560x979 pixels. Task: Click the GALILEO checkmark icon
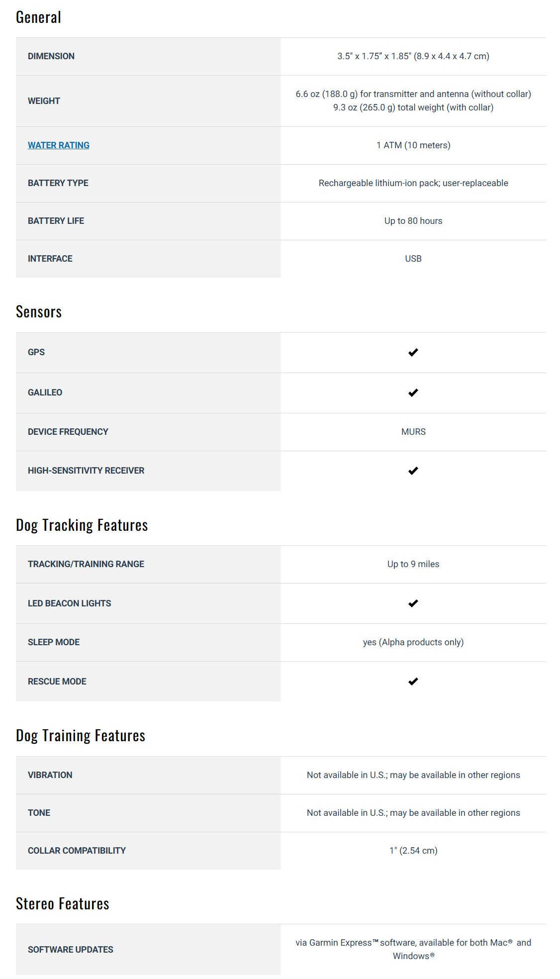click(x=413, y=392)
